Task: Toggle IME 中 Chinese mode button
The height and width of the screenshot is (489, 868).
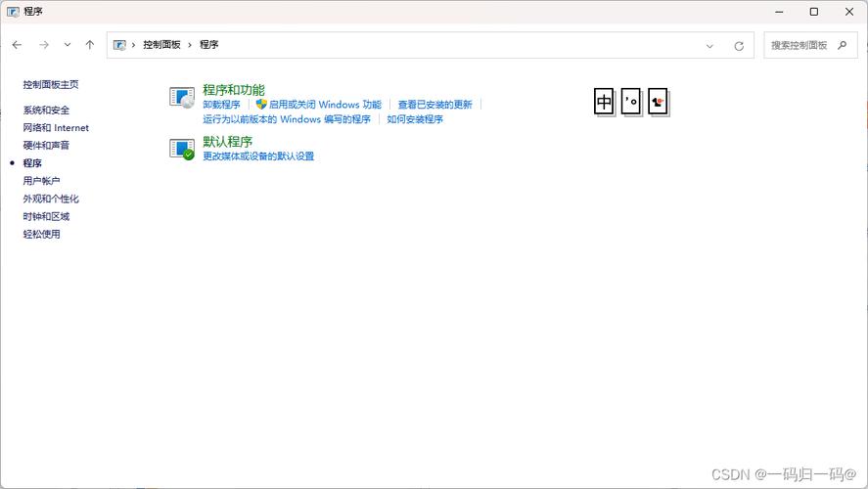Action: (604, 102)
